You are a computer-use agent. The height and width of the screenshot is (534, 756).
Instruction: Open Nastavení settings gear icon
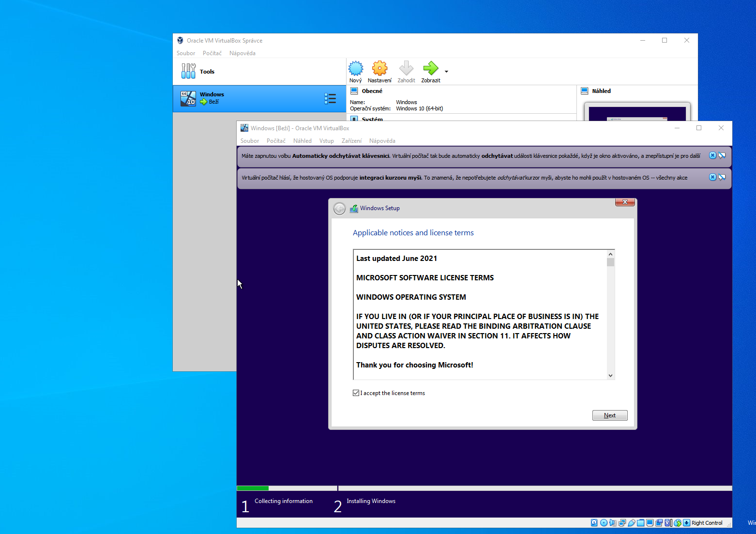pyautogui.click(x=379, y=68)
